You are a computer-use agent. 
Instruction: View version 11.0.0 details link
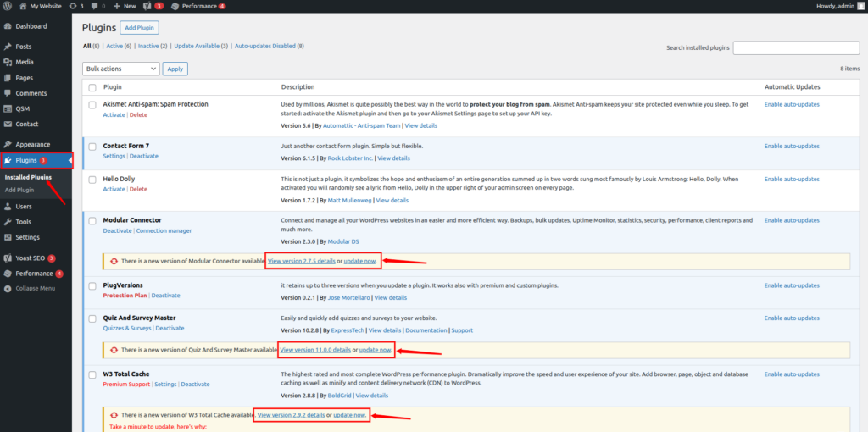coord(315,350)
